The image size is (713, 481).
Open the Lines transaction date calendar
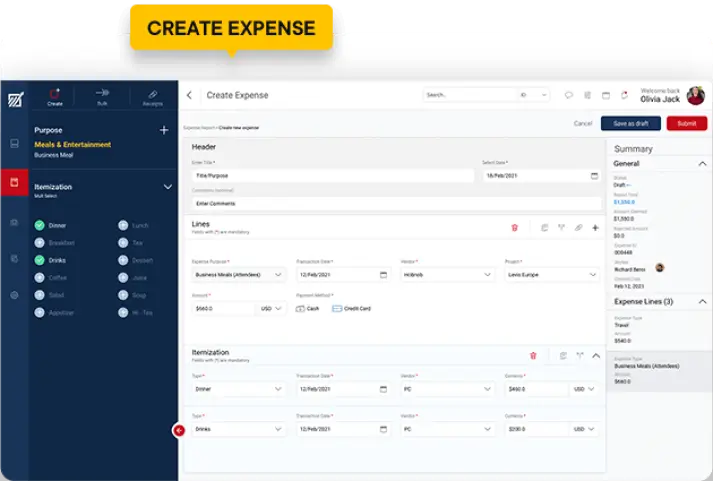pyautogui.click(x=383, y=275)
